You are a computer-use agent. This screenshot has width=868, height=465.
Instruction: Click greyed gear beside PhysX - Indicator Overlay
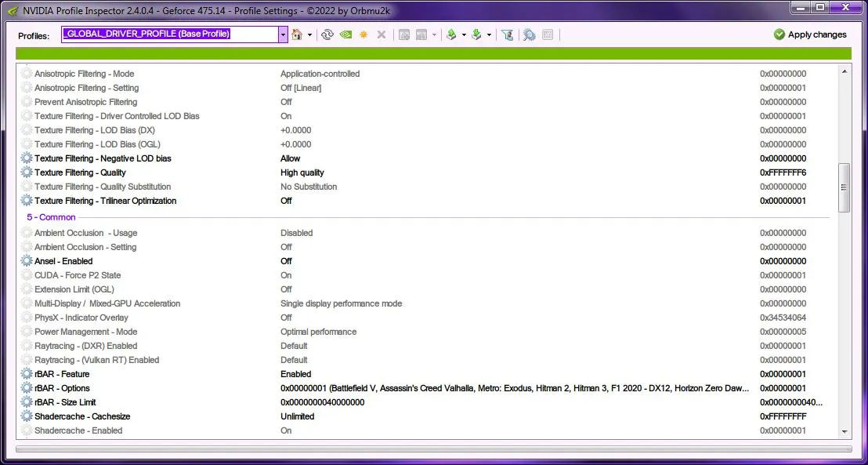(27, 318)
